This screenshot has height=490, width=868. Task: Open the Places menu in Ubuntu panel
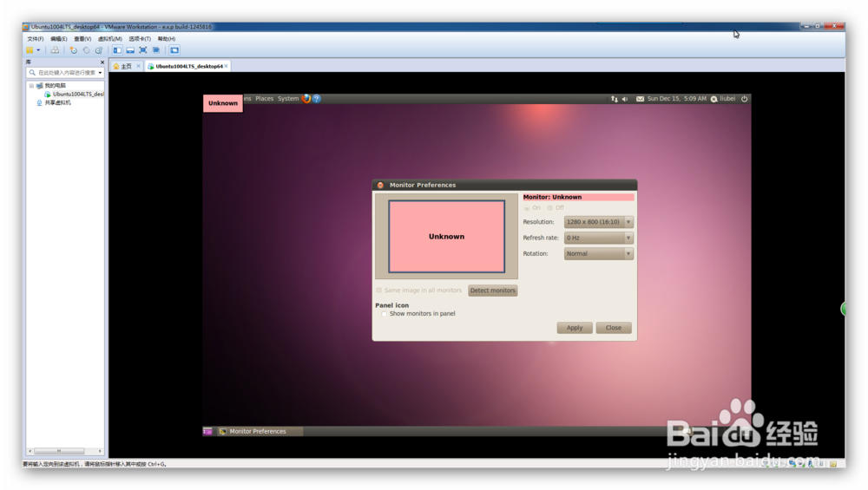[264, 99]
